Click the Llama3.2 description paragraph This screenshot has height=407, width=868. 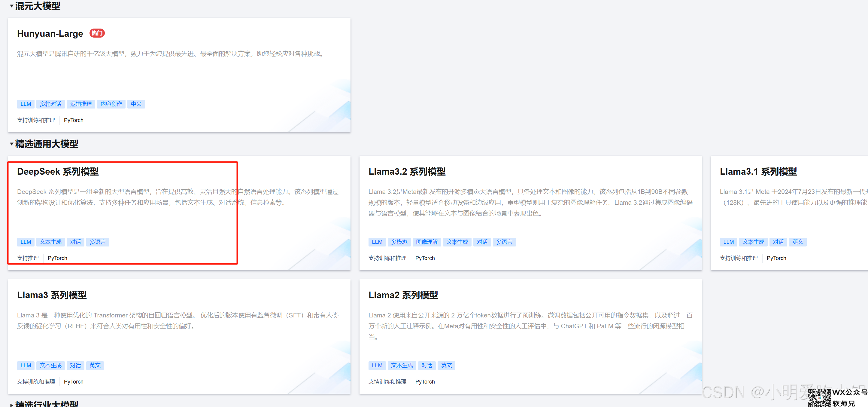click(x=530, y=202)
